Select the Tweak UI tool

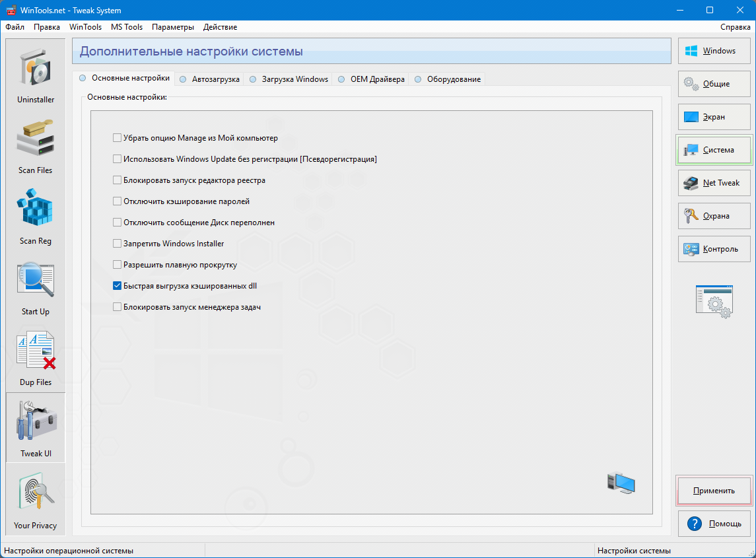click(x=35, y=428)
